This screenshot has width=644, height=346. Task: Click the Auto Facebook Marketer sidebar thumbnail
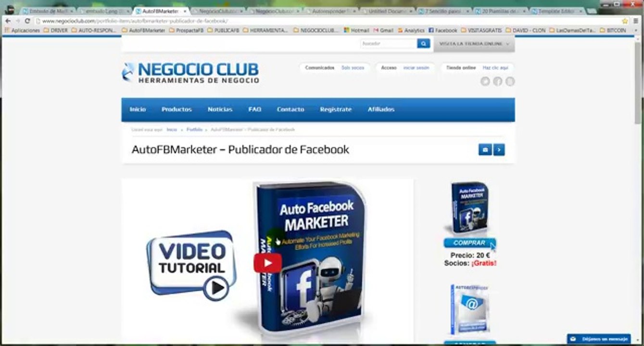469,209
